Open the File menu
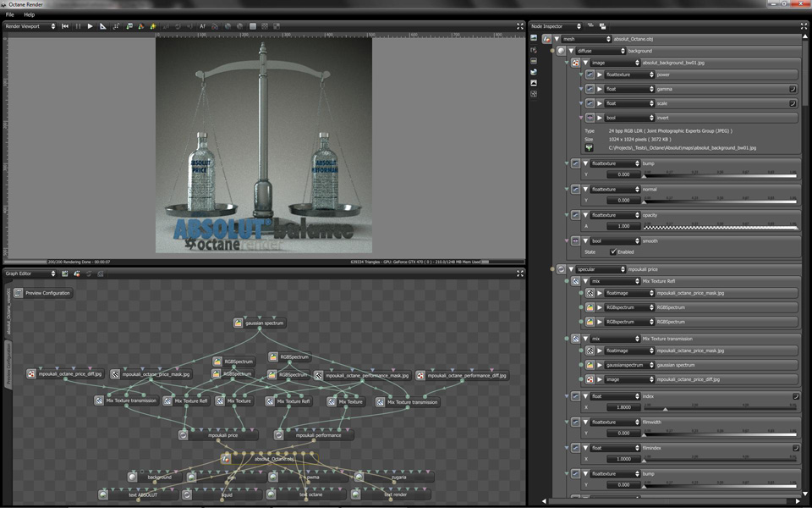This screenshot has width=812, height=508. [10, 14]
